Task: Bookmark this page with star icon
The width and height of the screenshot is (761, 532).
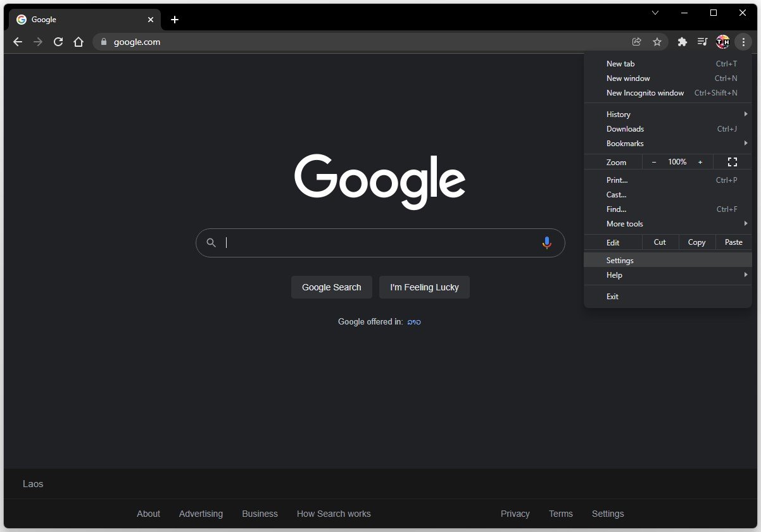Action: (657, 42)
